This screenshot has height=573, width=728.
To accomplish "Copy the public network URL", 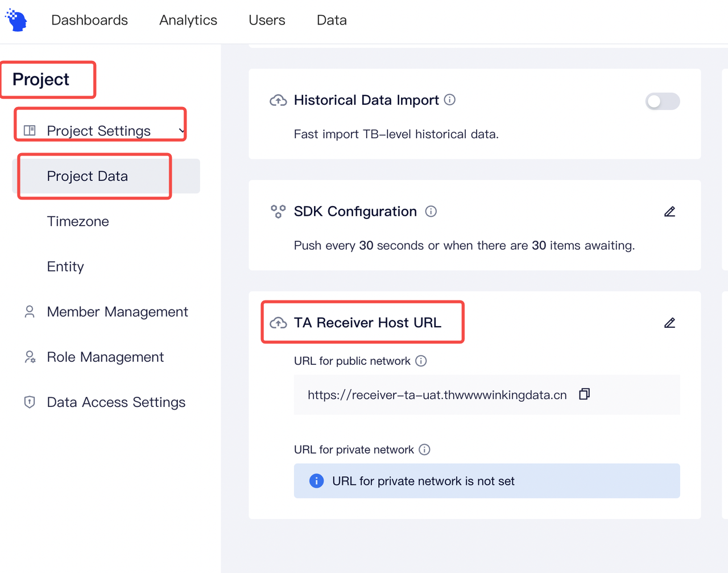I will click(x=584, y=394).
